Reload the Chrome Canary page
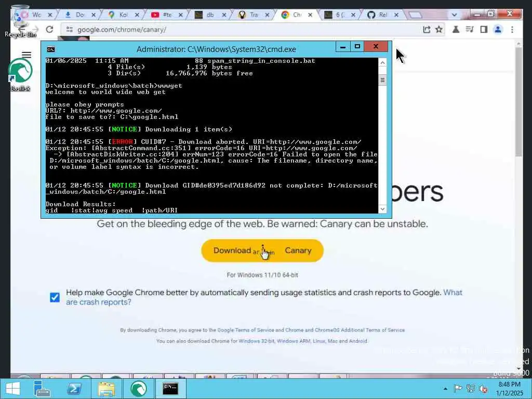 [x=49, y=30]
